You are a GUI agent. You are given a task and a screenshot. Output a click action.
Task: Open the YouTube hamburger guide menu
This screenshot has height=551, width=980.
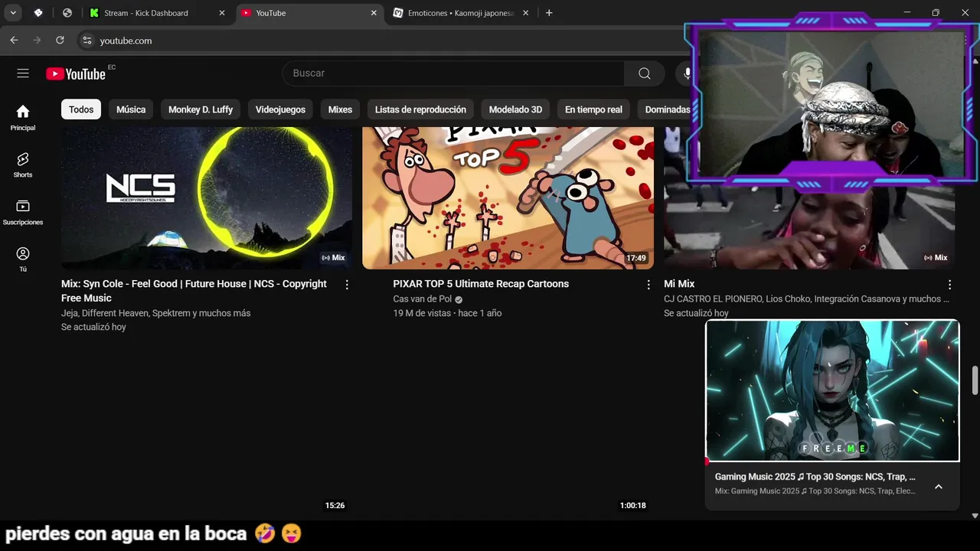click(23, 73)
